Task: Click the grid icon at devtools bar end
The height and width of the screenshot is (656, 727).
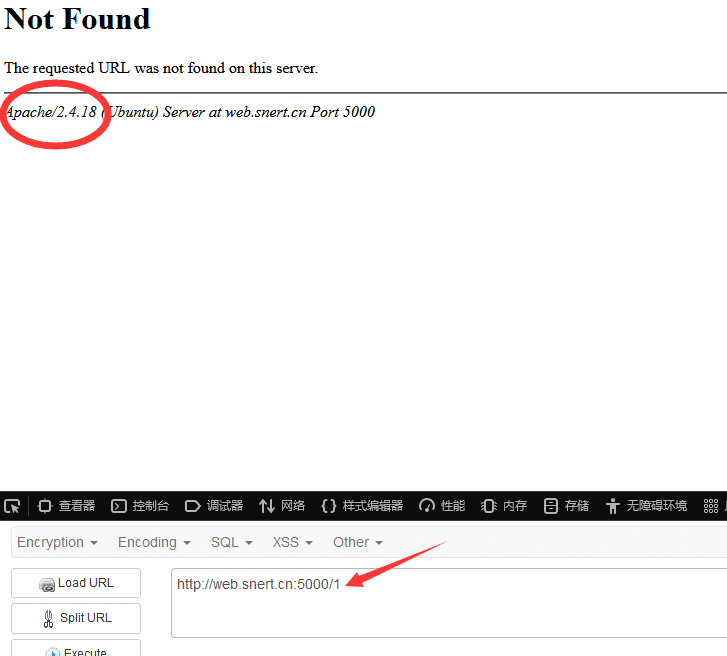Action: (x=711, y=506)
